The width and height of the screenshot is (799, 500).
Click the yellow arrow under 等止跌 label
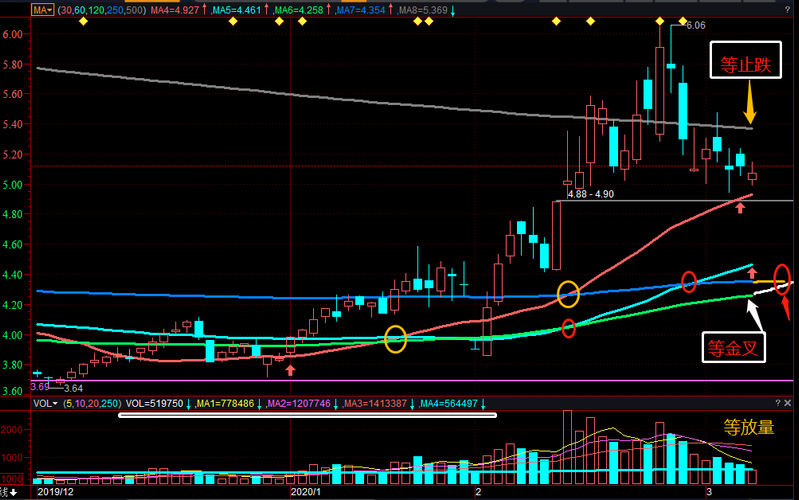tap(750, 102)
